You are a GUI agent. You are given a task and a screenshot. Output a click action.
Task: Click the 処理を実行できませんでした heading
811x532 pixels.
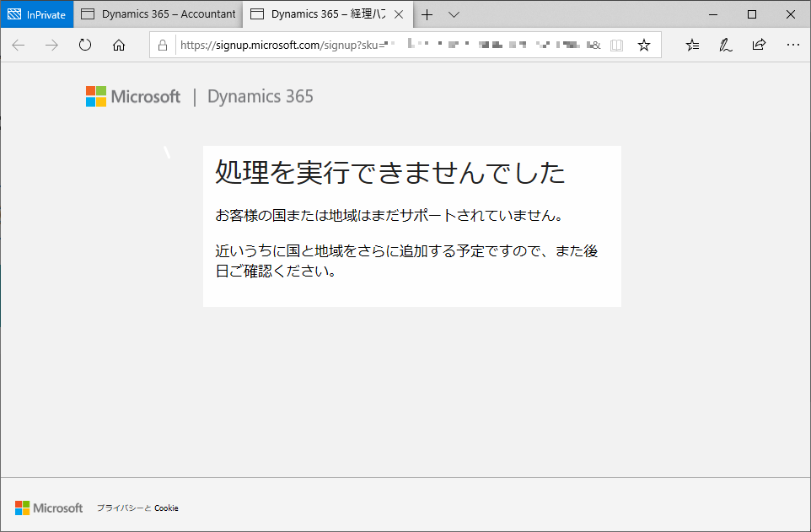point(390,172)
